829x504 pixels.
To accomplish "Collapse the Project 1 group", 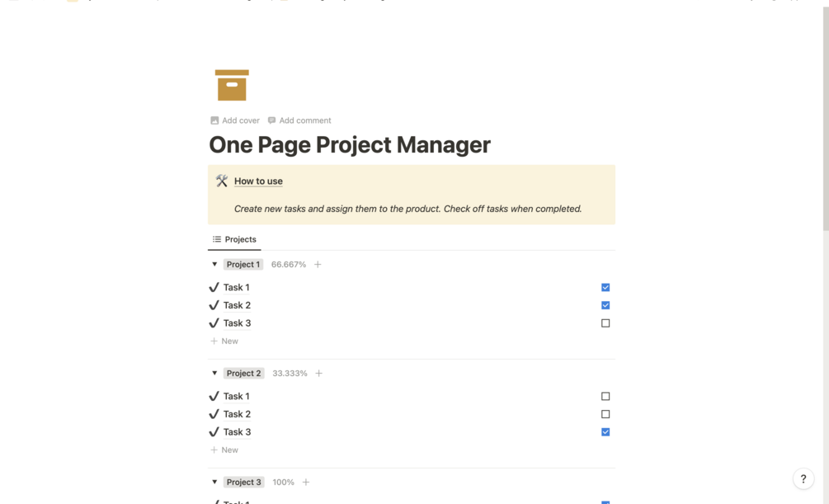I will (214, 265).
